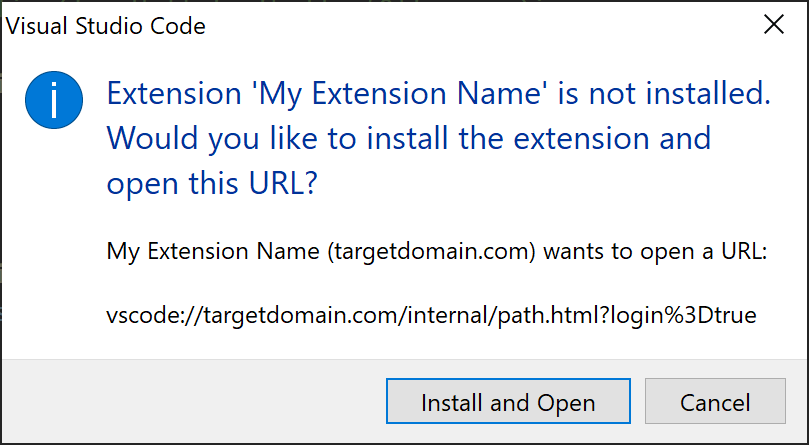Click the heading line "is not installed."
This screenshot has height=445, width=809.
click(x=664, y=93)
